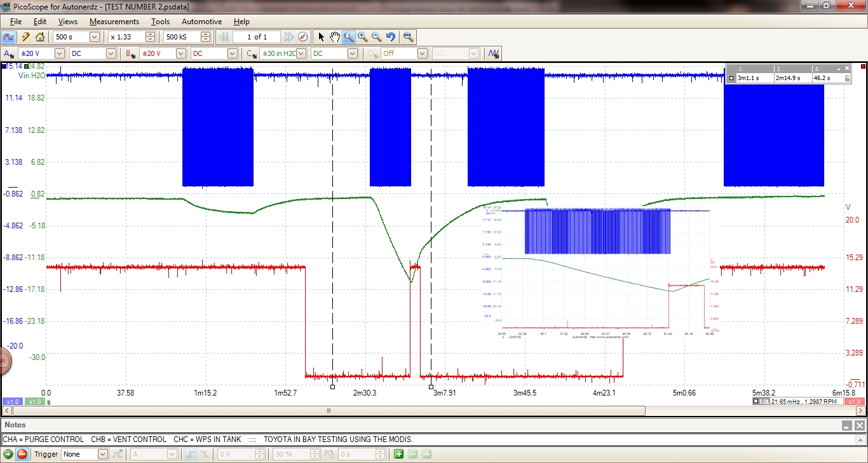
Task: Open Channel A DC coupling dropdown
Action: pyautogui.click(x=112, y=53)
